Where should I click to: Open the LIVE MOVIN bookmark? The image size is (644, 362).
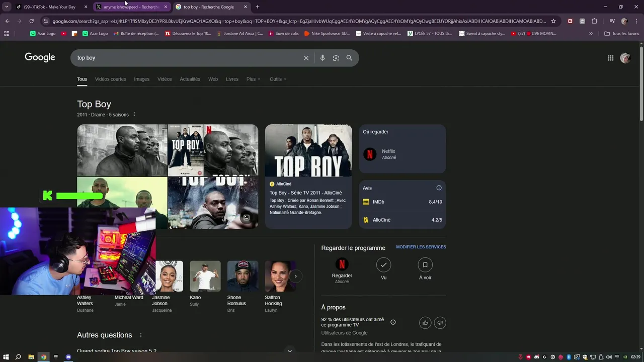534,34
